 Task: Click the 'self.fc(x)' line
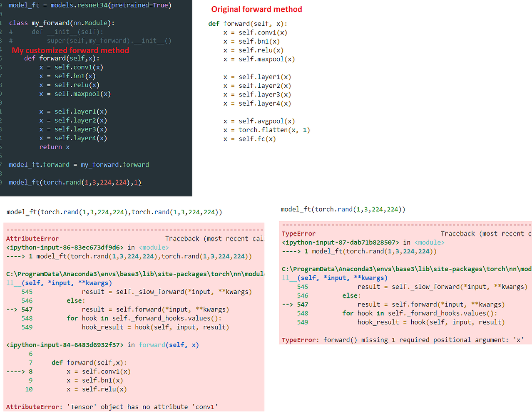(x=249, y=139)
